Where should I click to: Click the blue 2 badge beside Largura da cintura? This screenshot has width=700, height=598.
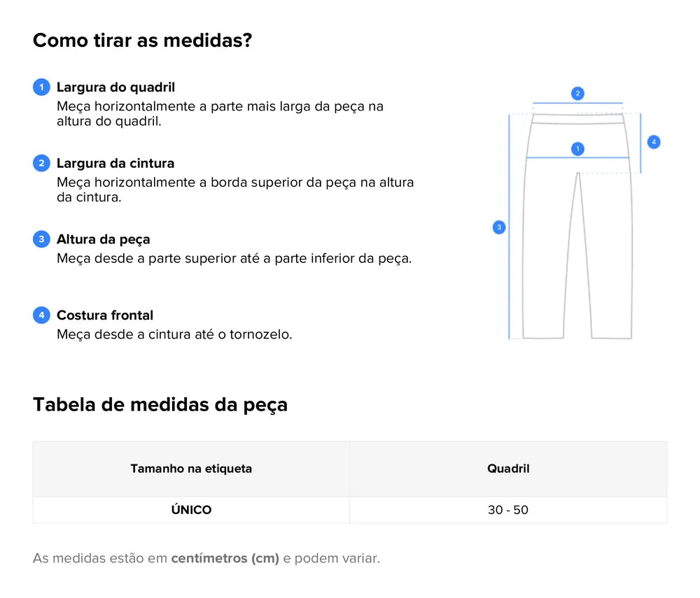tap(41, 163)
